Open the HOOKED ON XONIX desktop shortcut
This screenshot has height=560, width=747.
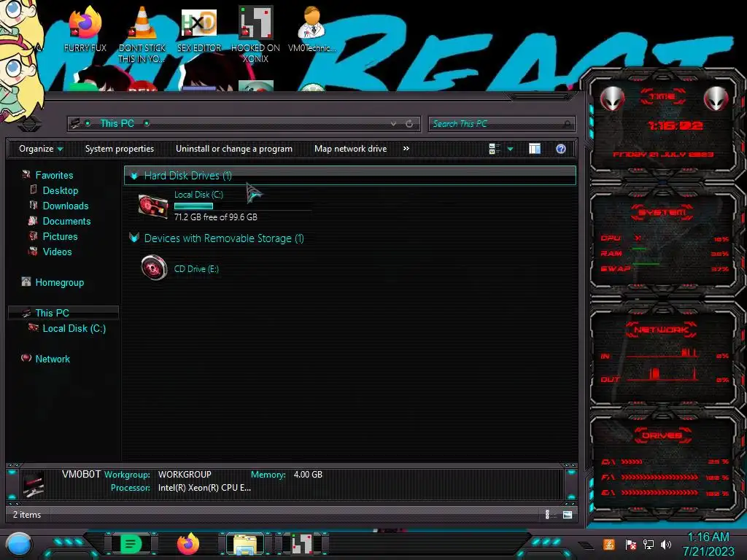255,34
